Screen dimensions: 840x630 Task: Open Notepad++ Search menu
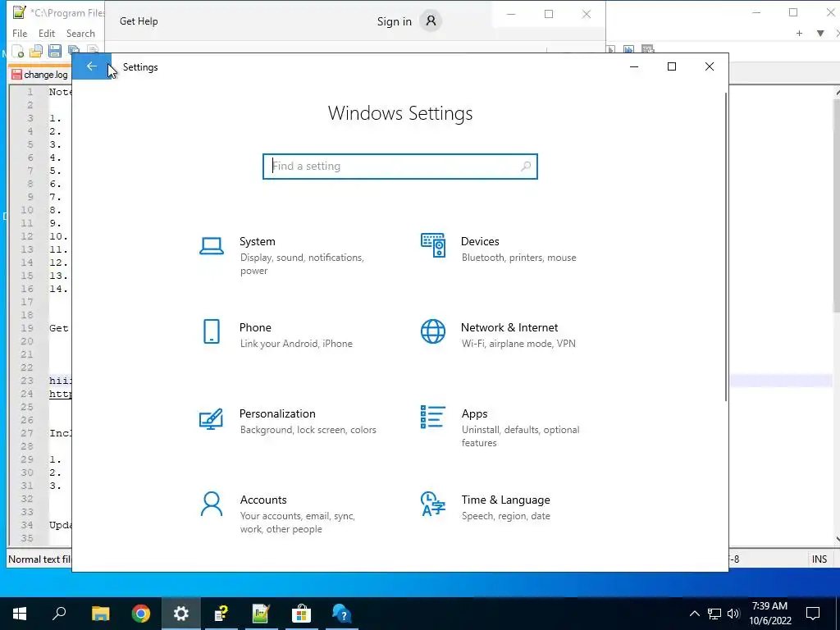click(80, 33)
